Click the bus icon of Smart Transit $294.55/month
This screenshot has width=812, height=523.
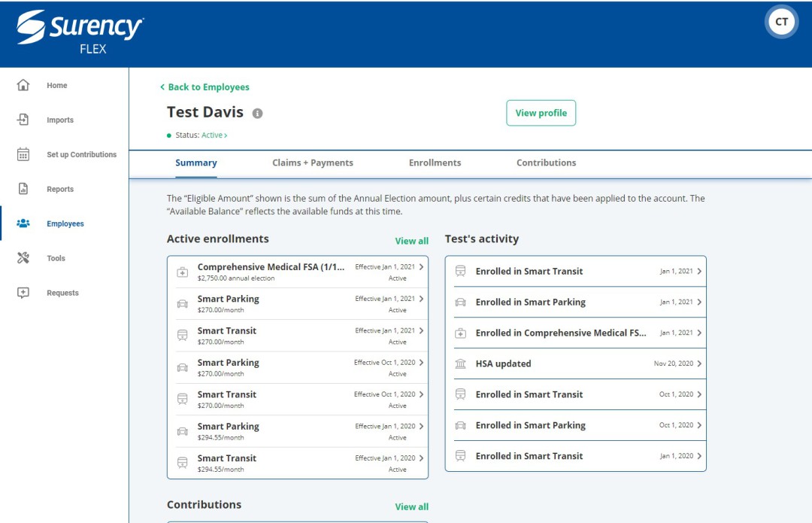(182, 464)
